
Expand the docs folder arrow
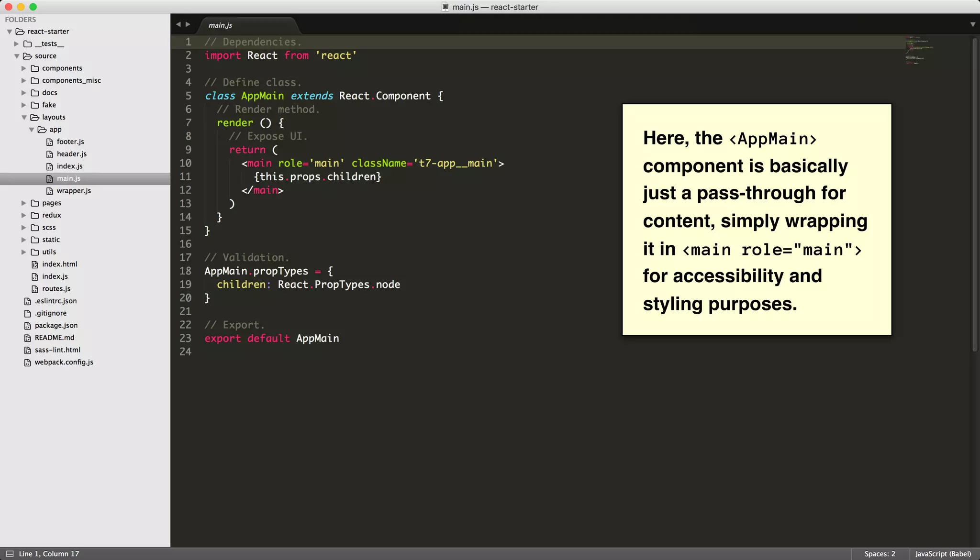coord(23,93)
